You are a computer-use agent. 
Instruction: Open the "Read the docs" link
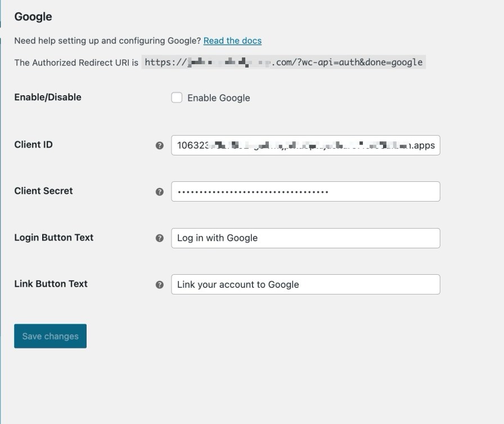(x=232, y=41)
